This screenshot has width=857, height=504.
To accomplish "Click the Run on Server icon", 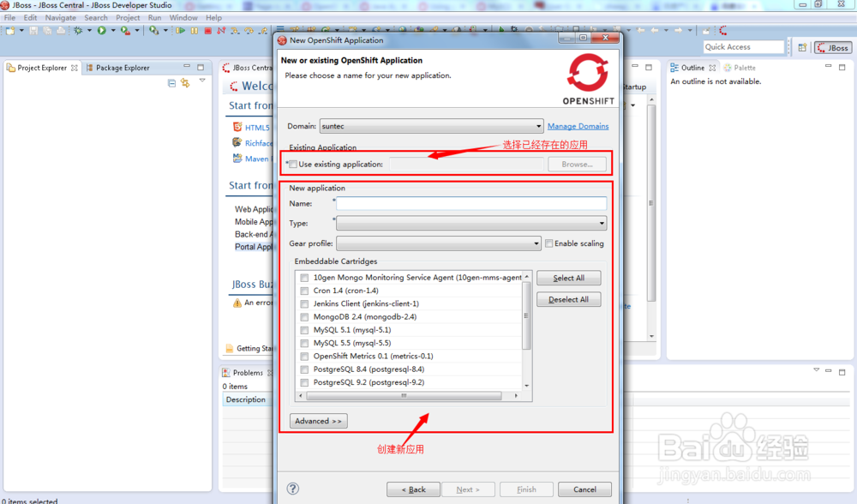I will tap(125, 31).
